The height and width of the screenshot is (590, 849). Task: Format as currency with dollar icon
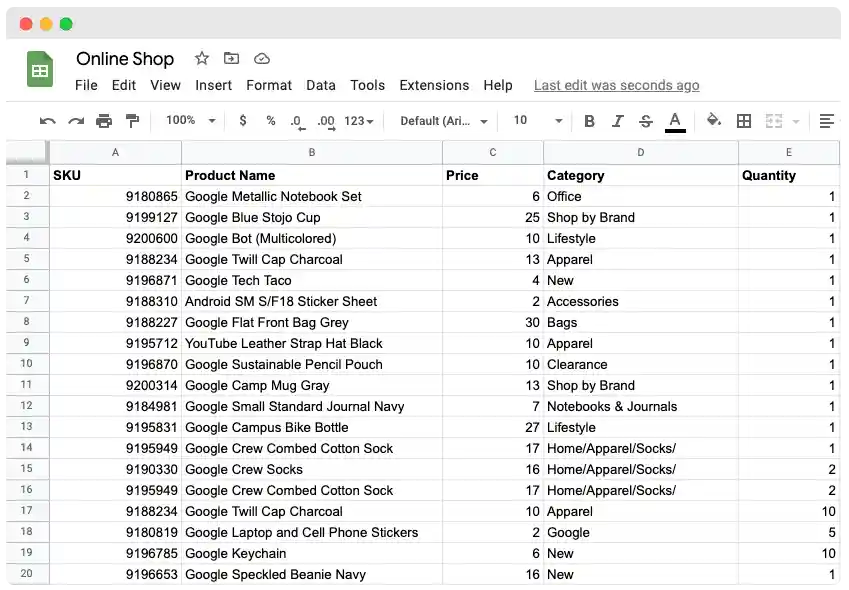tap(243, 120)
